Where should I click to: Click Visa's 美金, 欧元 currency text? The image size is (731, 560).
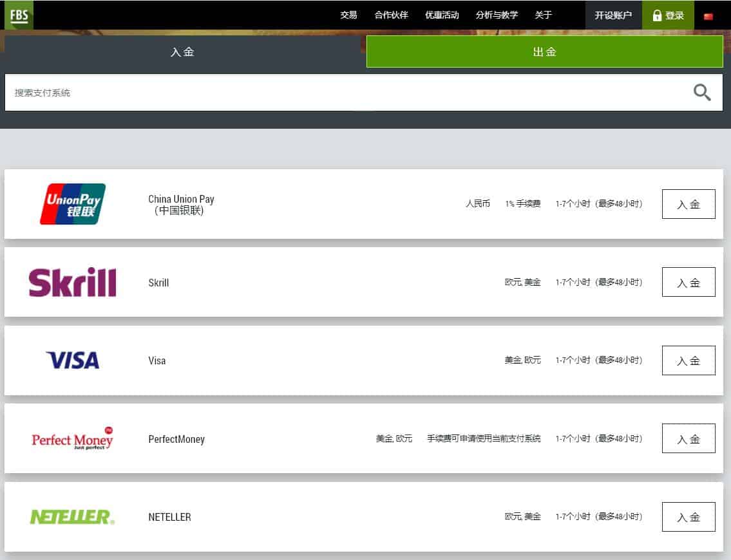click(x=522, y=360)
